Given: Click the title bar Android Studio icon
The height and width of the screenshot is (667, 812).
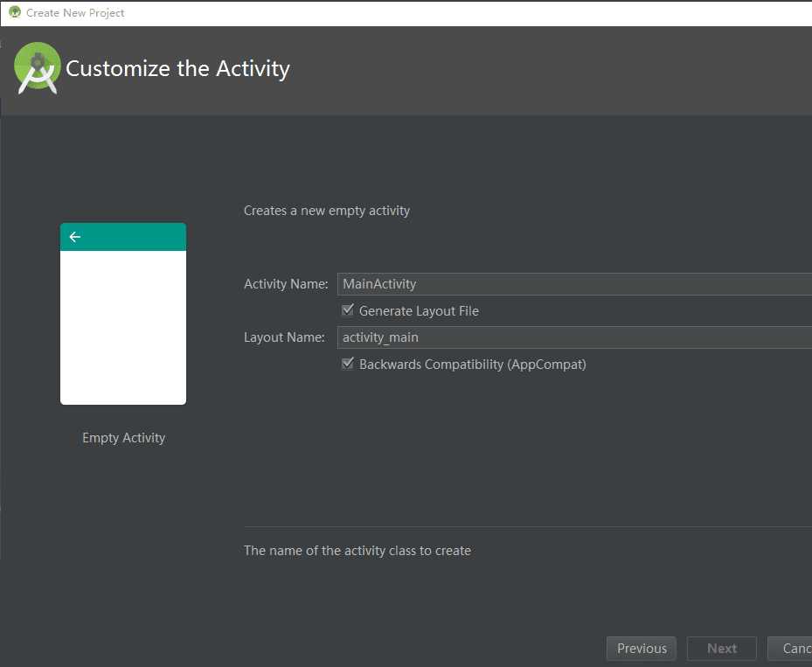Looking at the screenshot, I should [x=15, y=12].
